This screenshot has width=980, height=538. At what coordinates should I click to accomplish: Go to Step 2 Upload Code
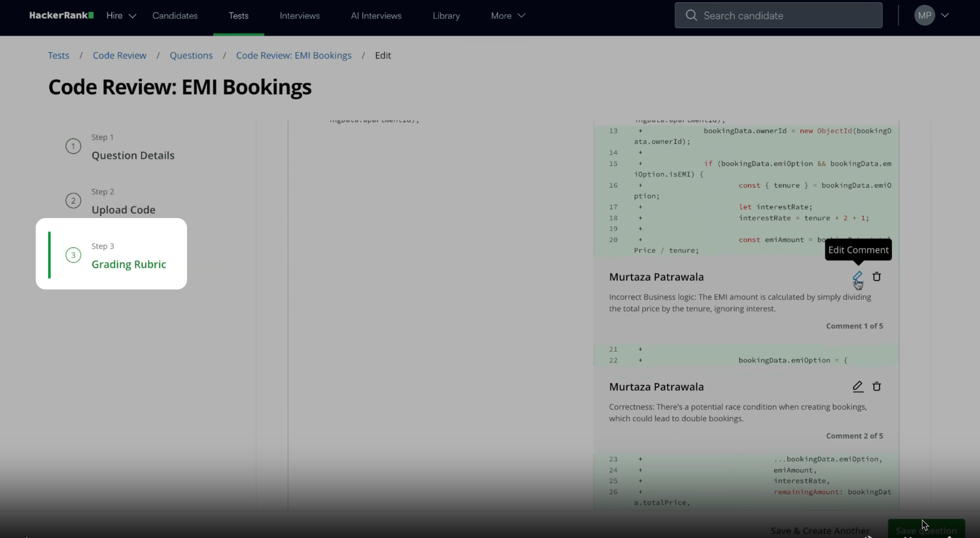(123, 210)
